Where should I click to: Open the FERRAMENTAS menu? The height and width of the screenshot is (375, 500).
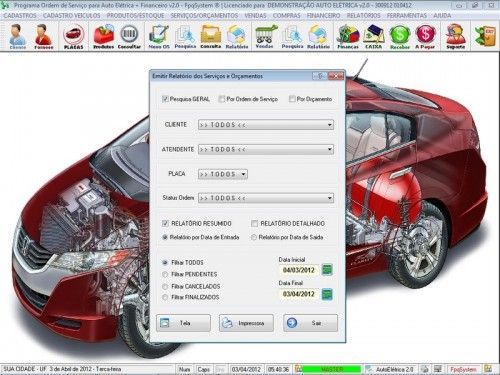[x=407, y=16]
